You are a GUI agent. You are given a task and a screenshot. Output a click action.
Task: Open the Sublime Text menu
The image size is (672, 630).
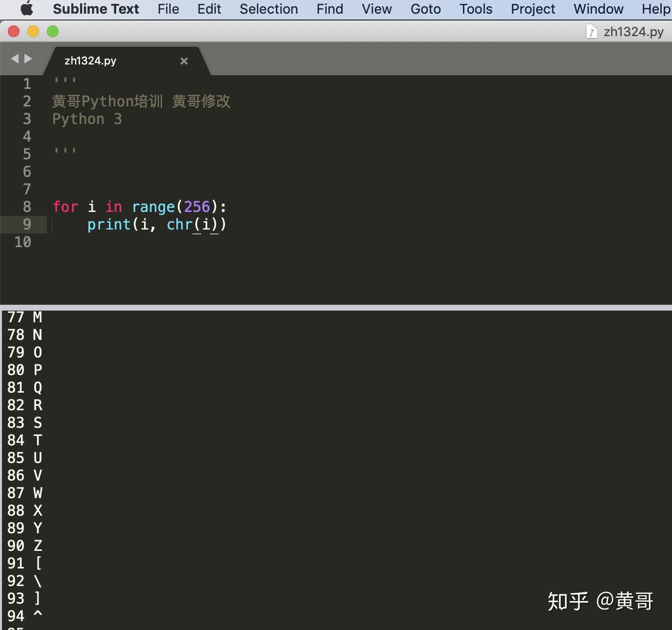pyautogui.click(x=96, y=9)
